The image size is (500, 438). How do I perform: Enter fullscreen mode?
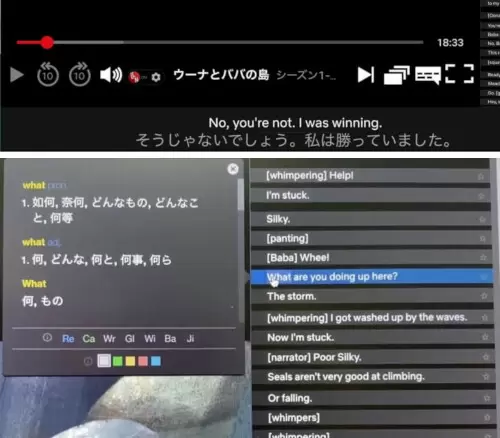(460, 74)
